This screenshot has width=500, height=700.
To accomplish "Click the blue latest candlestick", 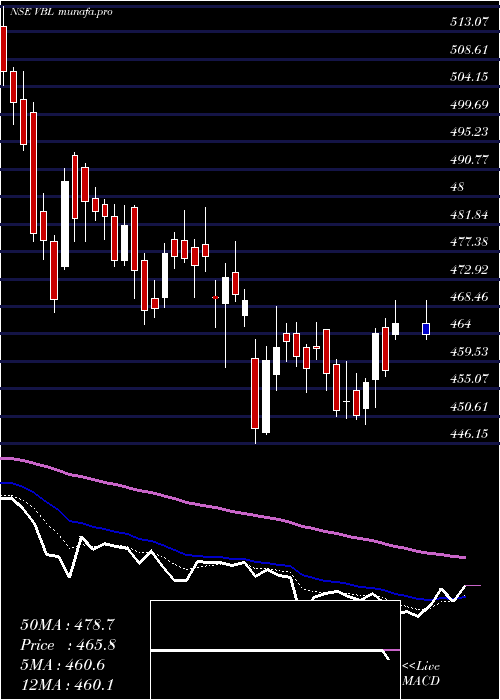I will pos(426,329).
